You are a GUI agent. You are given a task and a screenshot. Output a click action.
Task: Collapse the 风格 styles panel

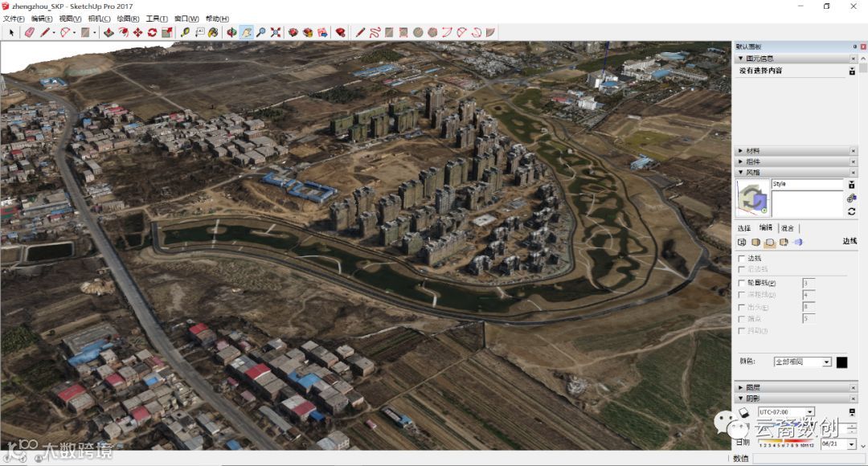pos(741,173)
